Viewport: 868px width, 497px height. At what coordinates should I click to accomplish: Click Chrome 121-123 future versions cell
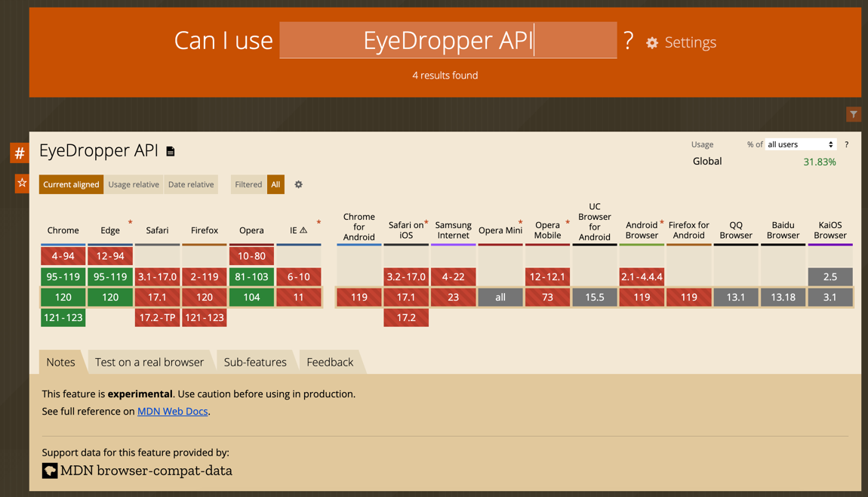click(63, 317)
